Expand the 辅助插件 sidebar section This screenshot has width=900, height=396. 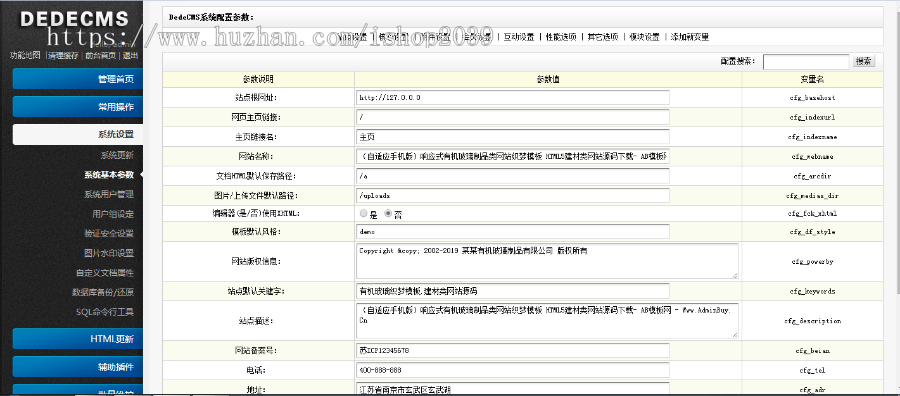pyautogui.click(x=77, y=367)
